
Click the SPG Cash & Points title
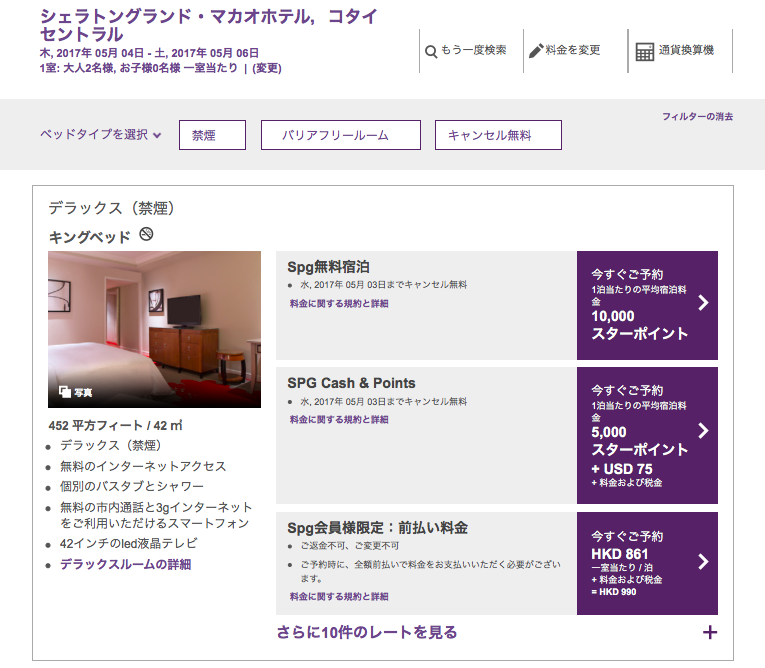tap(351, 383)
